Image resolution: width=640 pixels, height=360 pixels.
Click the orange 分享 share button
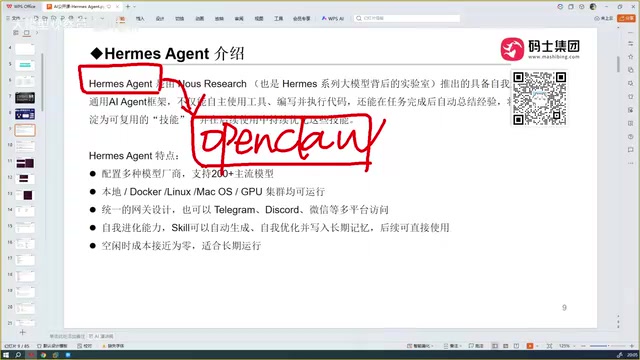[627, 18]
